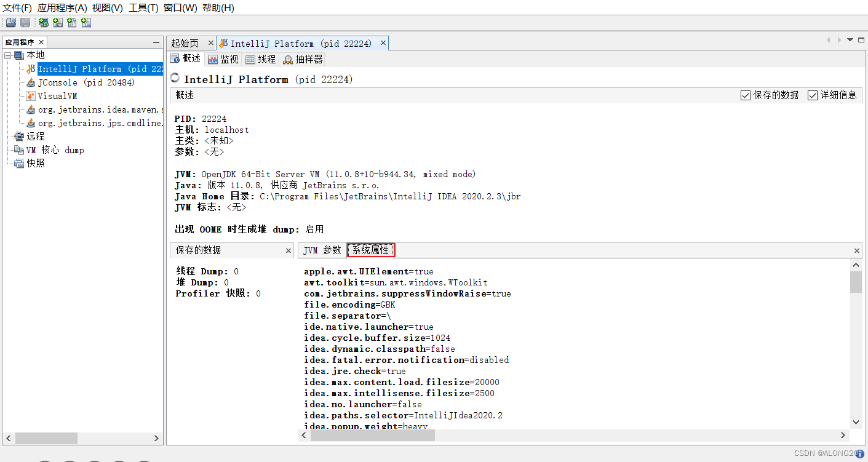Click the Java Home path ending in jbr
The height and width of the screenshot is (462, 868).
coord(391,196)
